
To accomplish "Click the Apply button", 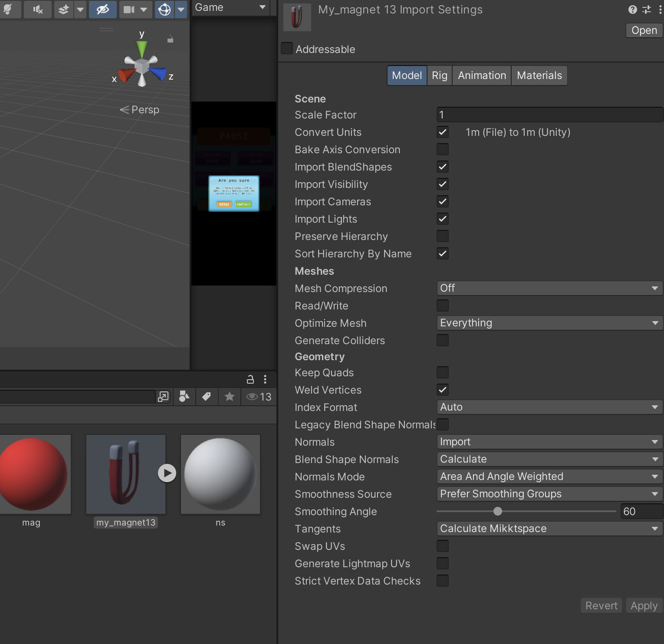I will [x=644, y=605].
